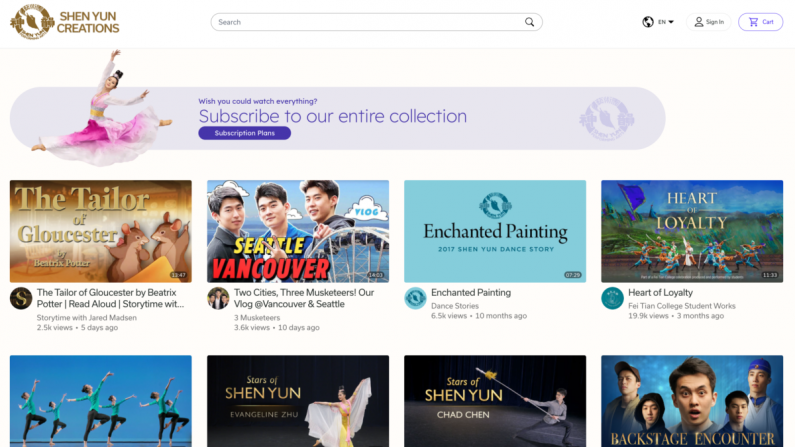795x447 pixels.
Task: Click '6.5k views • 10 months ago' text
Action: click(479, 316)
